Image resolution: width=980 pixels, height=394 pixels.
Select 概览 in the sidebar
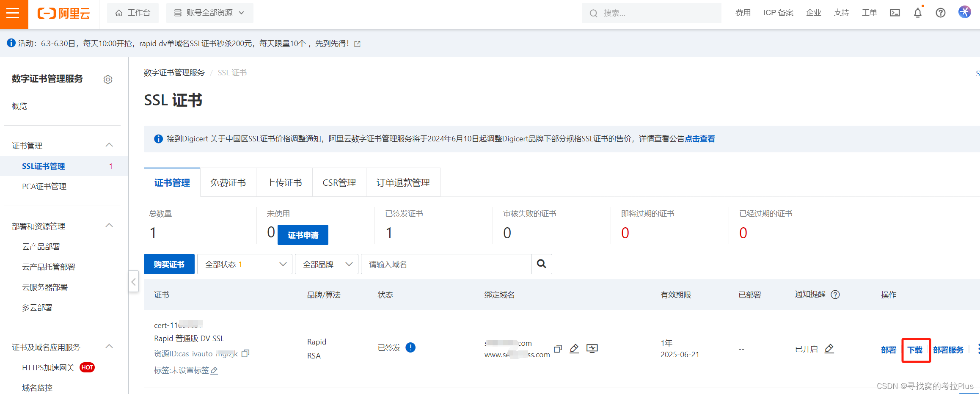[19, 106]
